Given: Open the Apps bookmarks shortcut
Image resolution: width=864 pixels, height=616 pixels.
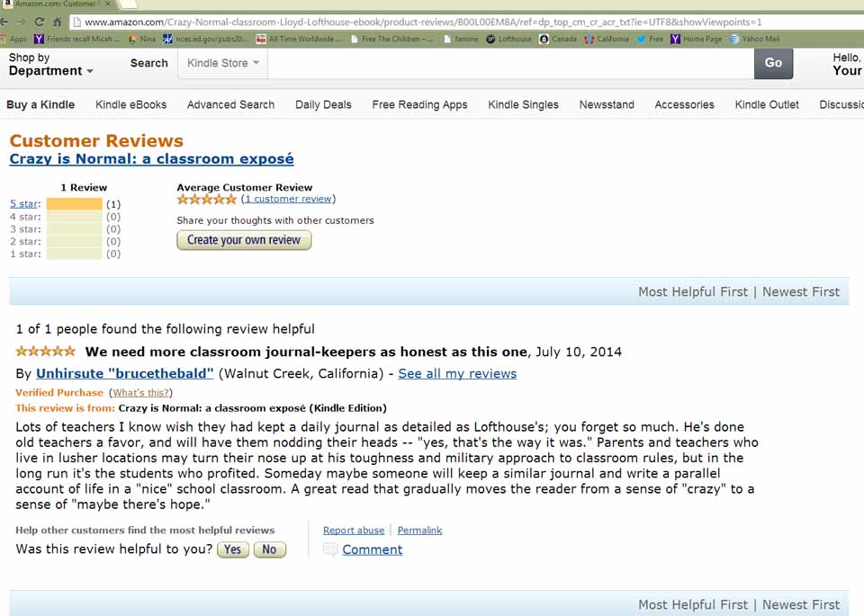Looking at the screenshot, I should click(x=14, y=40).
